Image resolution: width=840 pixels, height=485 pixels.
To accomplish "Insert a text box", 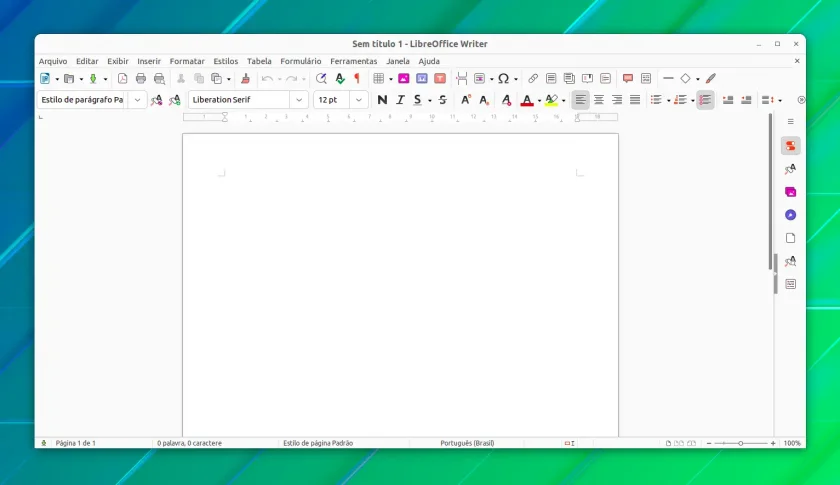I will 440,79.
